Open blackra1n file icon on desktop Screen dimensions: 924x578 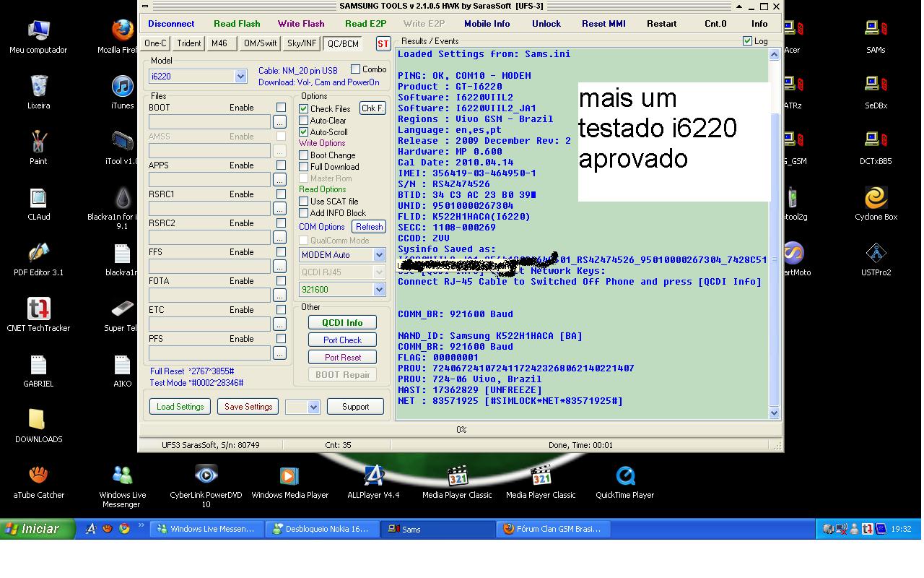(122, 259)
